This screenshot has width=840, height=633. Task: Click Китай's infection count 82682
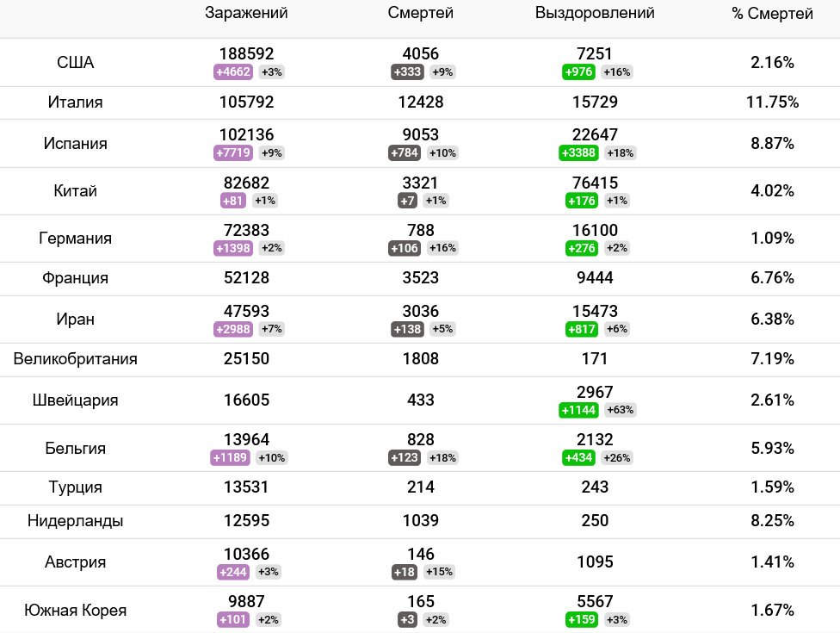(246, 183)
